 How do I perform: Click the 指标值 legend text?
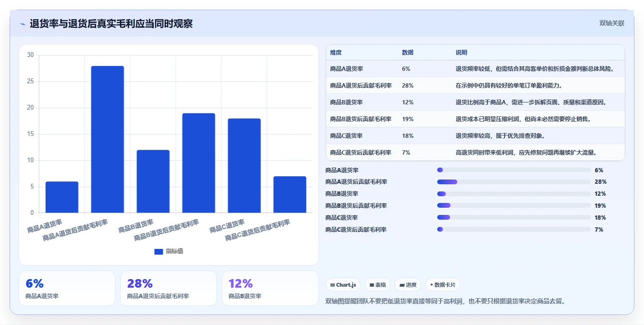point(174,252)
